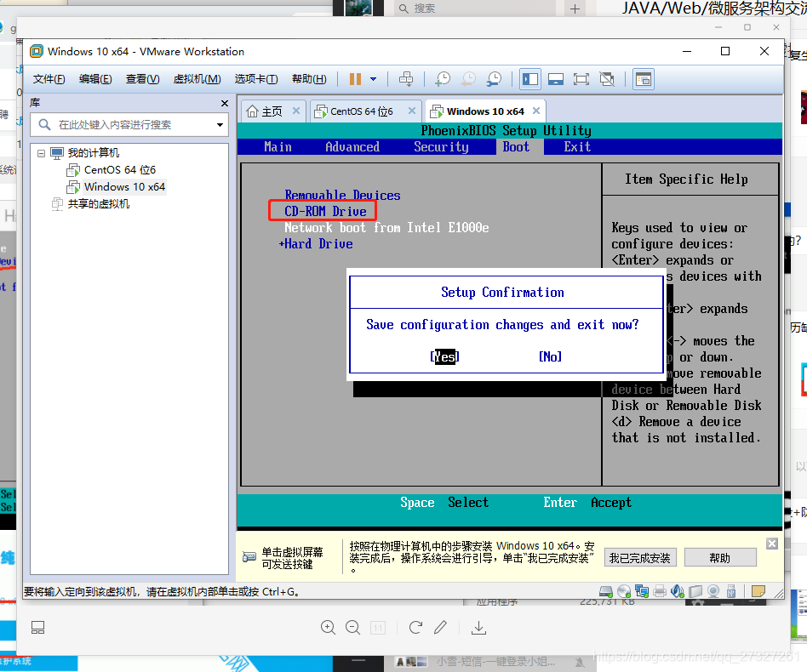The image size is (807, 672).
Task: Open the BIOS Exit menu
Action: click(577, 147)
